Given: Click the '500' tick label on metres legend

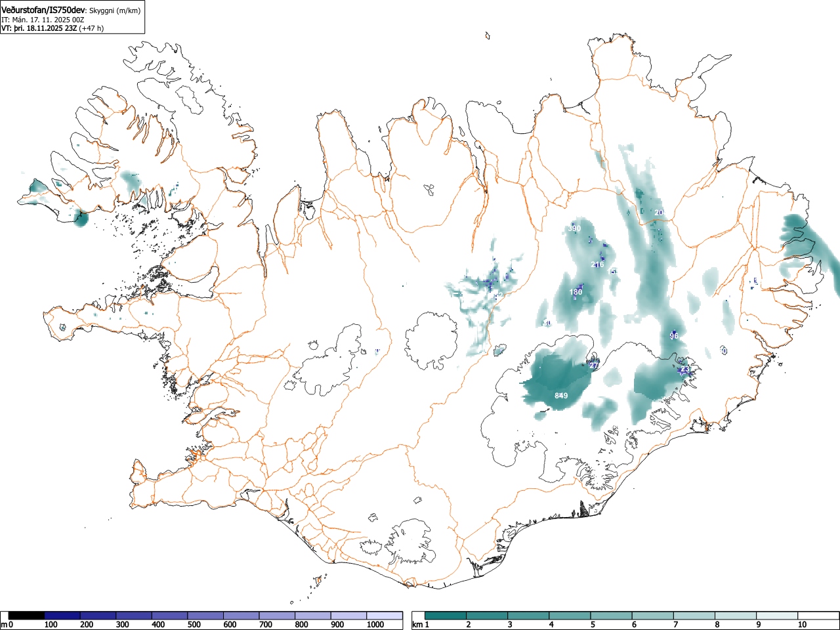Looking at the screenshot, I should click(x=194, y=625).
